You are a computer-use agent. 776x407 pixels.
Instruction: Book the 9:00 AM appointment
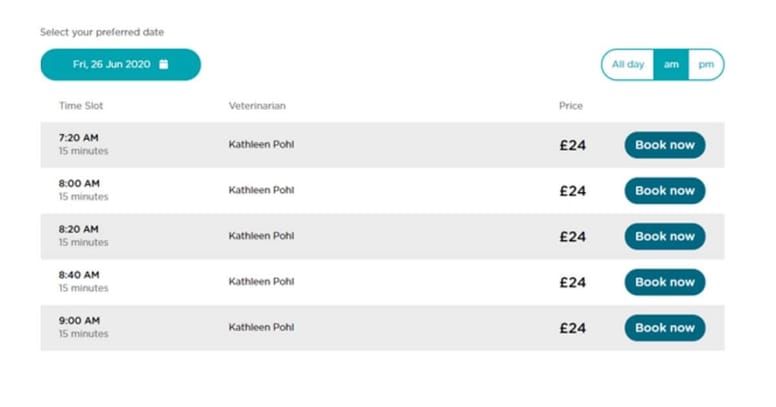[665, 328]
